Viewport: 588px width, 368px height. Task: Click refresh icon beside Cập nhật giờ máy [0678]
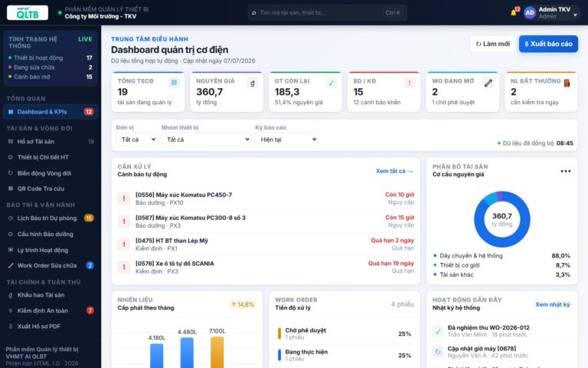tap(438, 352)
